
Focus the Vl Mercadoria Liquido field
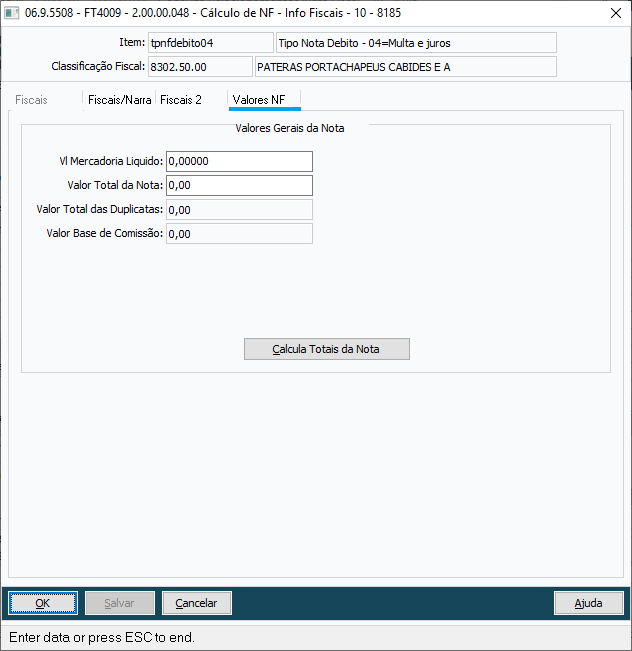click(239, 162)
